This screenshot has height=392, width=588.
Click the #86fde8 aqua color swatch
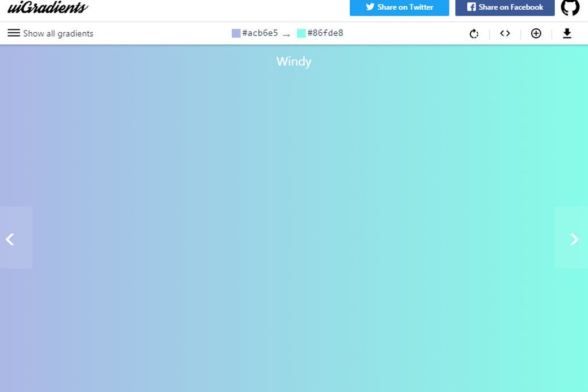tap(301, 33)
